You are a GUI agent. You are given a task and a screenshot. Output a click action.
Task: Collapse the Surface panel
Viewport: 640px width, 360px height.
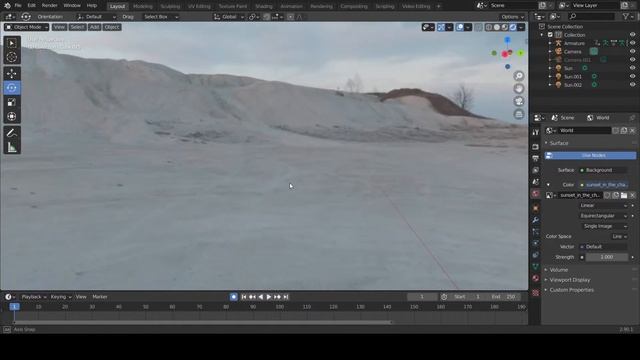(x=558, y=144)
